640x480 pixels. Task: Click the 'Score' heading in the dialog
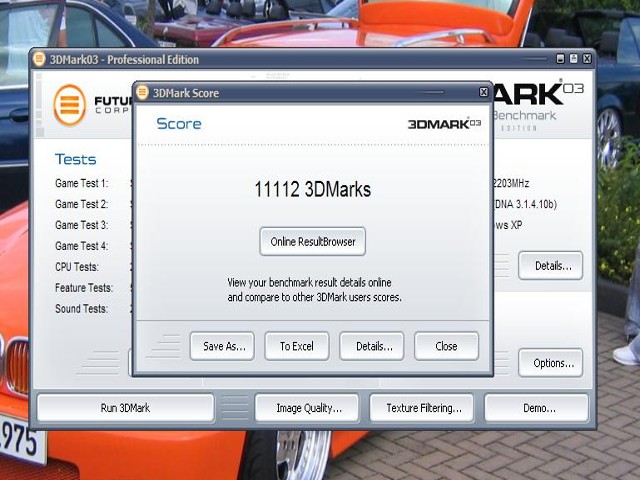pos(179,124)
